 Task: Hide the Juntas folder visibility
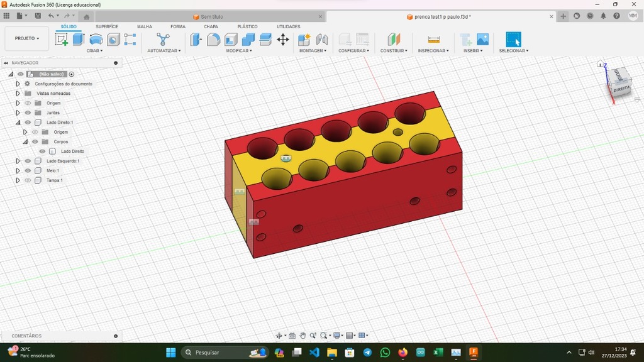tap(28, 112)
